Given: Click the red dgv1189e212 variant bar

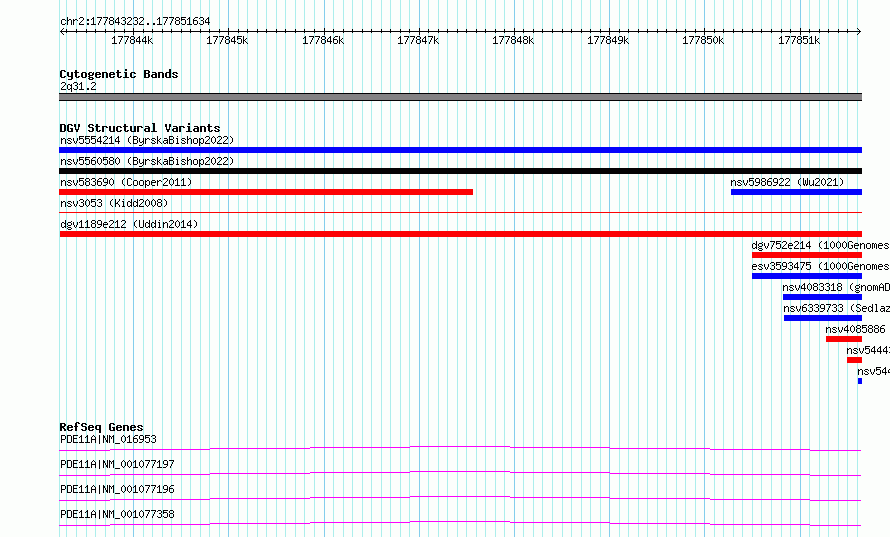Looking at the screenshot, I should (x=460, y=234).
